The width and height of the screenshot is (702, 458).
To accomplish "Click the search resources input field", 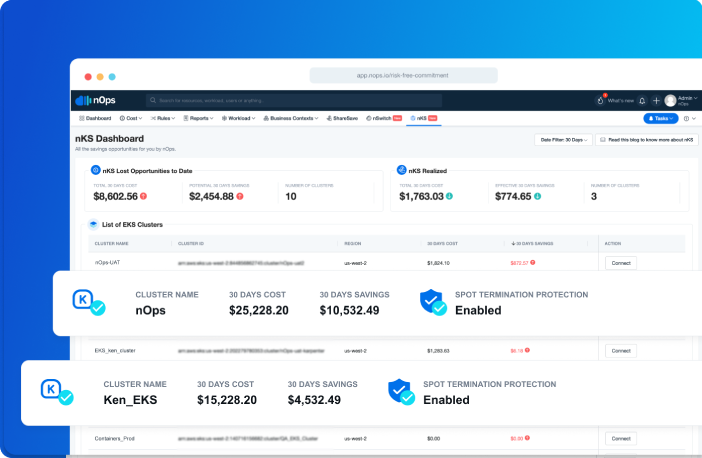I will tap(294, 100).
